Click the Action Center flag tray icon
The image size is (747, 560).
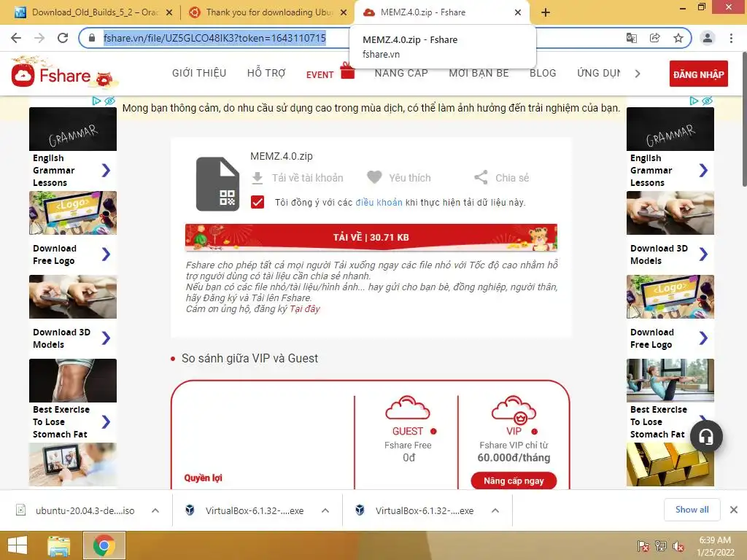pos(643,546)
